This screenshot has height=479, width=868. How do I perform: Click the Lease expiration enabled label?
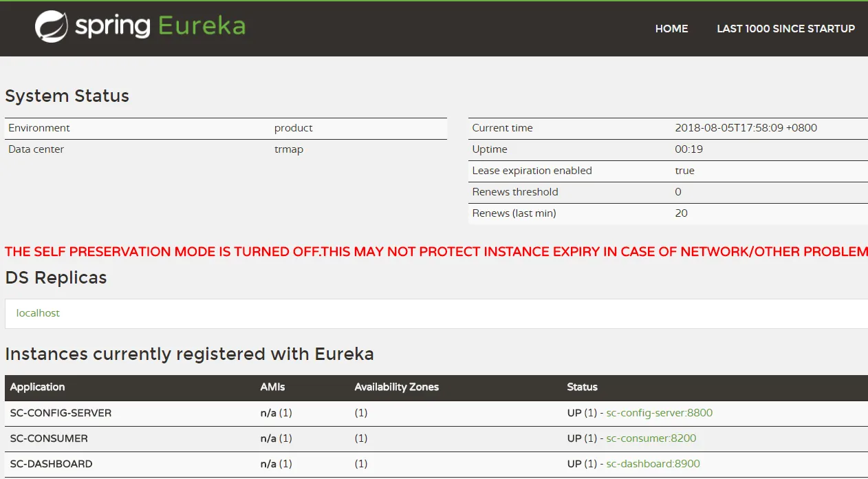(x=532, y=171)
